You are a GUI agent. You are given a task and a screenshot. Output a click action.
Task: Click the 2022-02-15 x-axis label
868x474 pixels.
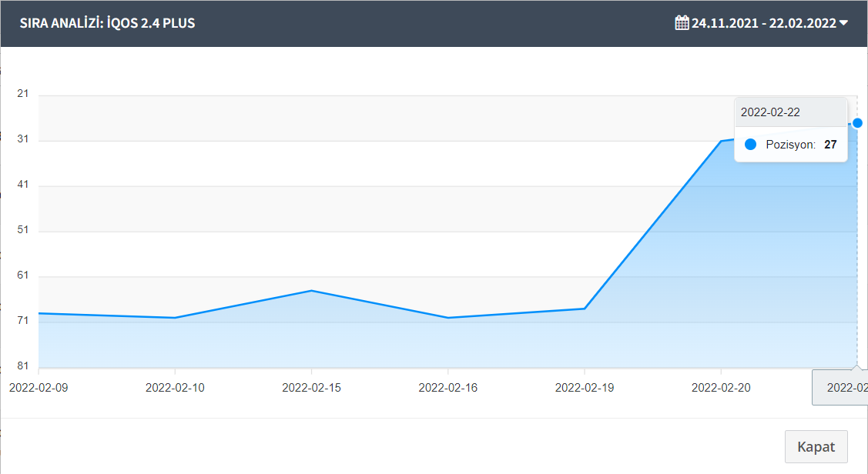pyautogui.click(x=312, y=388)
